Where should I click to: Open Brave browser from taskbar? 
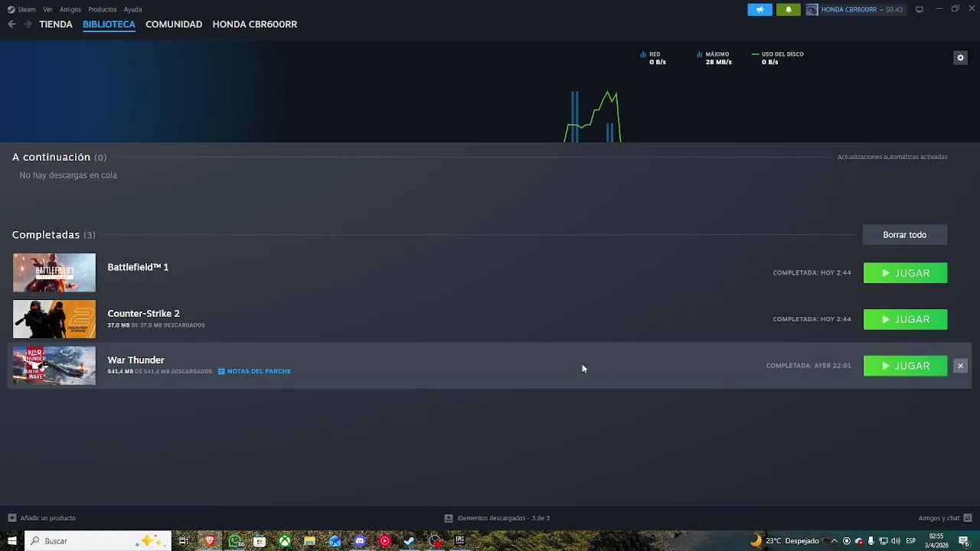[209, 541]
